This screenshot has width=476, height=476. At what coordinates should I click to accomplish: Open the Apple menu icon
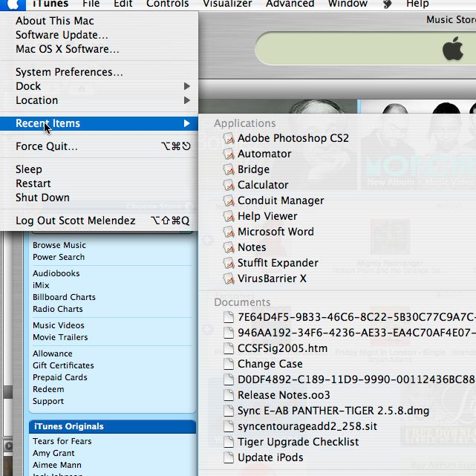[x=13, y=4]
